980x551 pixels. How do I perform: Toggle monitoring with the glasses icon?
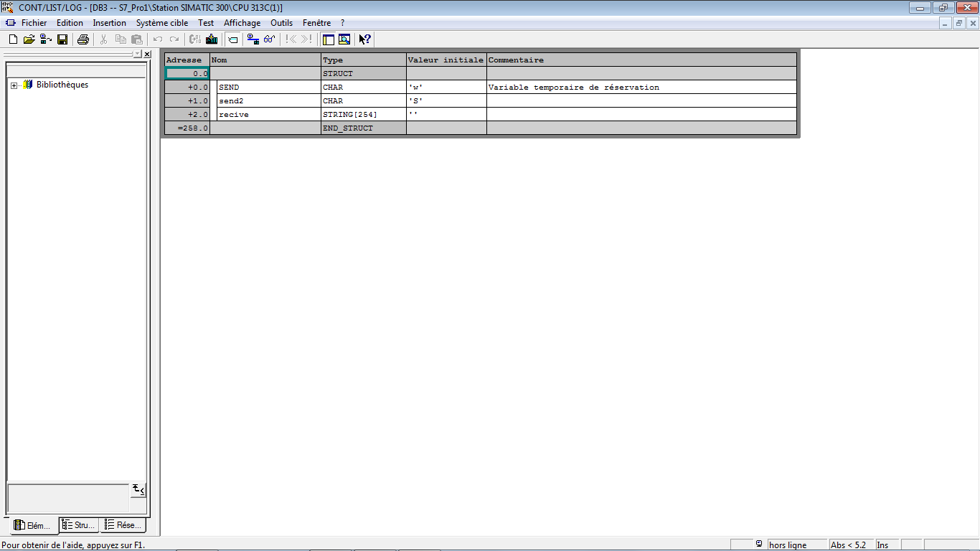270,39
